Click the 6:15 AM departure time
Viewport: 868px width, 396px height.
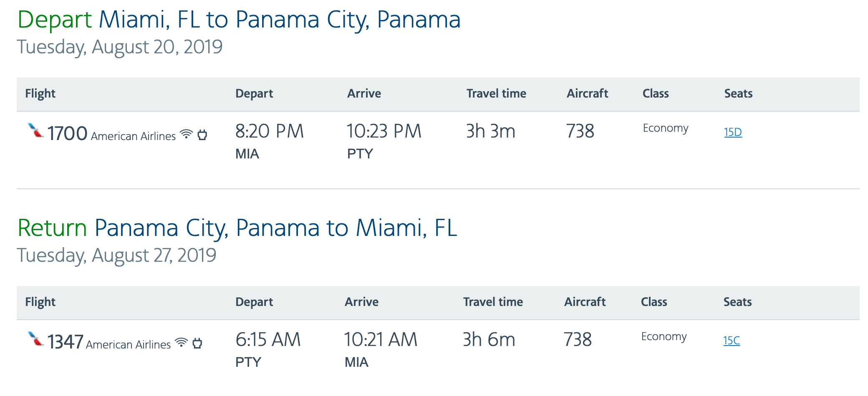point(268,340)
